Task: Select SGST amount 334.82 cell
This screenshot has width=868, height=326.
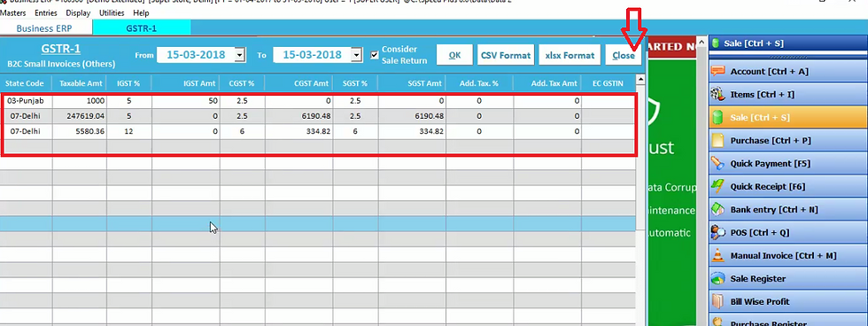Action: pyautogui.click(x=412, y=132)
